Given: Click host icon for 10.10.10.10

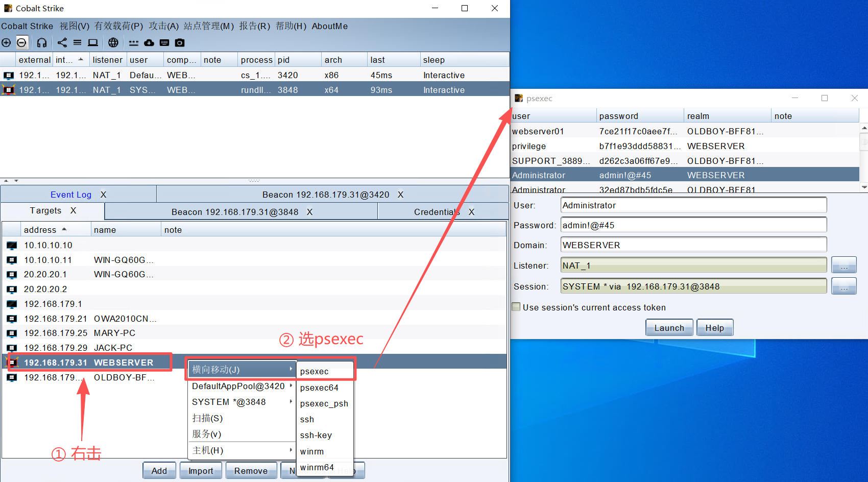Looking at the screenshot, I should [x=12, y=246].
